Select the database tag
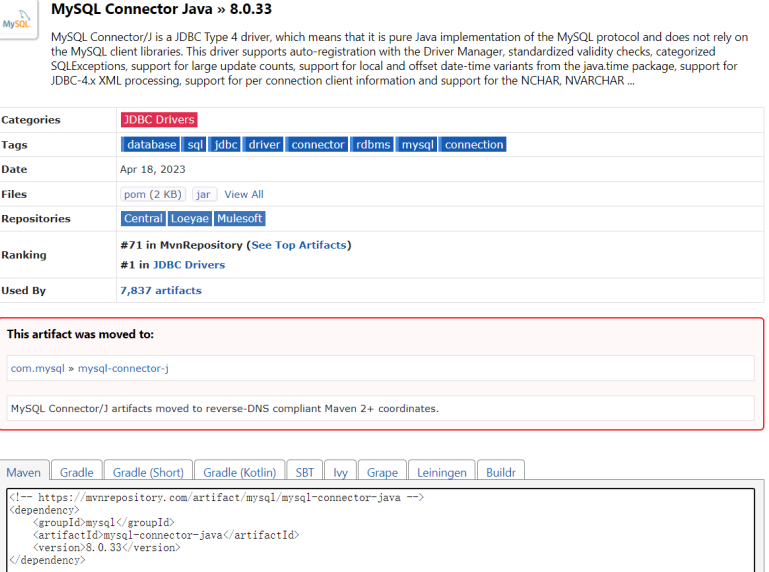 151,145
